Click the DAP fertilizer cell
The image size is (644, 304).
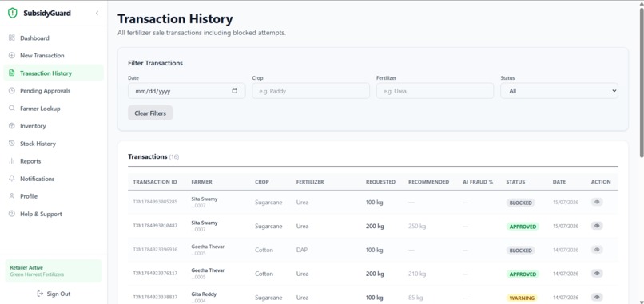point(301,250)
